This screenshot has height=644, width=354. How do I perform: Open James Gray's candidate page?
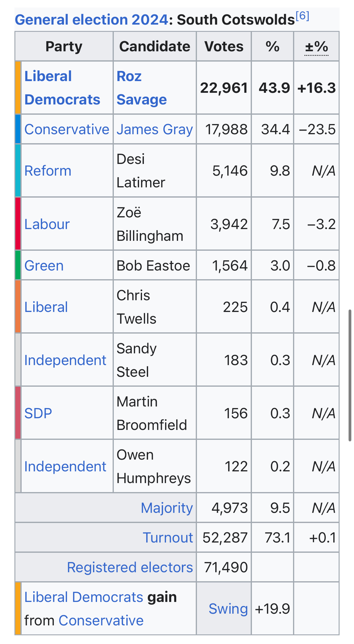pyautogui.click(x=155, y=129)
